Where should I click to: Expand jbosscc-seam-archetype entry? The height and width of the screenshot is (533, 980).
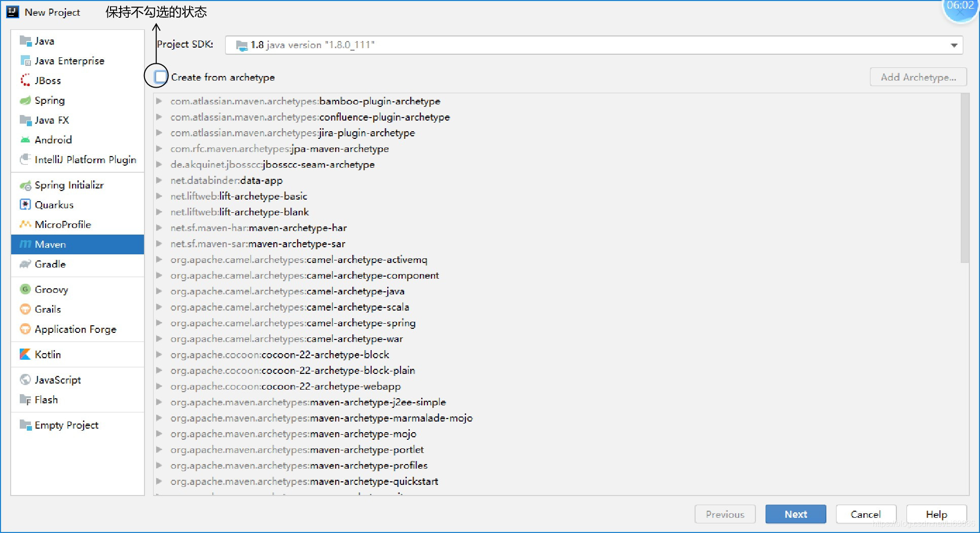(x=159, y=165)
